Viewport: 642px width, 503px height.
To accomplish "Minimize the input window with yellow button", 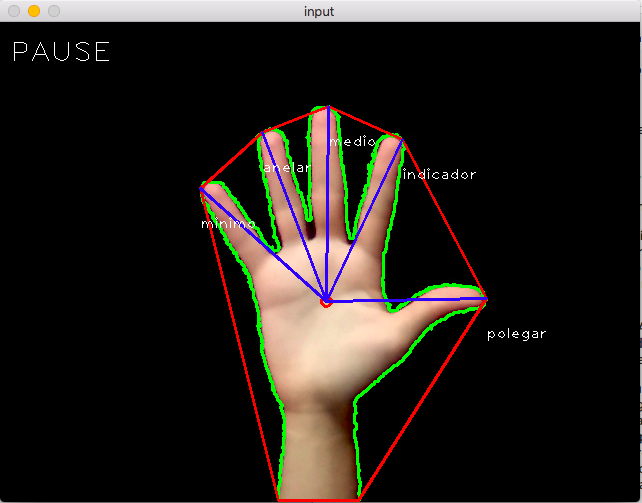I will [x=33, y=11].
